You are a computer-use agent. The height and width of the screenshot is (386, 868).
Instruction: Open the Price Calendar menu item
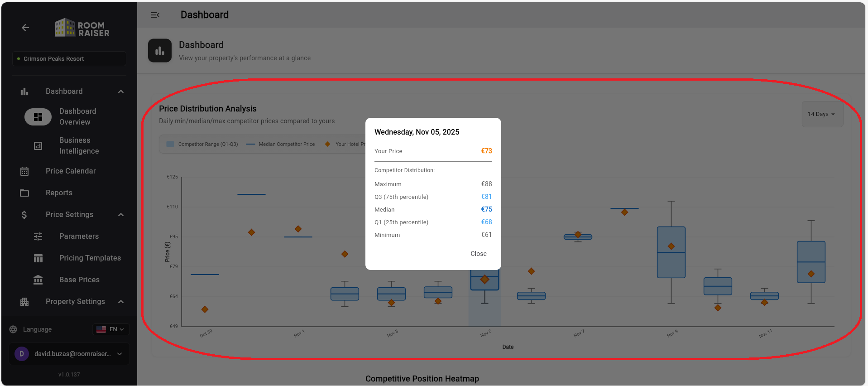[x=71, y=171]
